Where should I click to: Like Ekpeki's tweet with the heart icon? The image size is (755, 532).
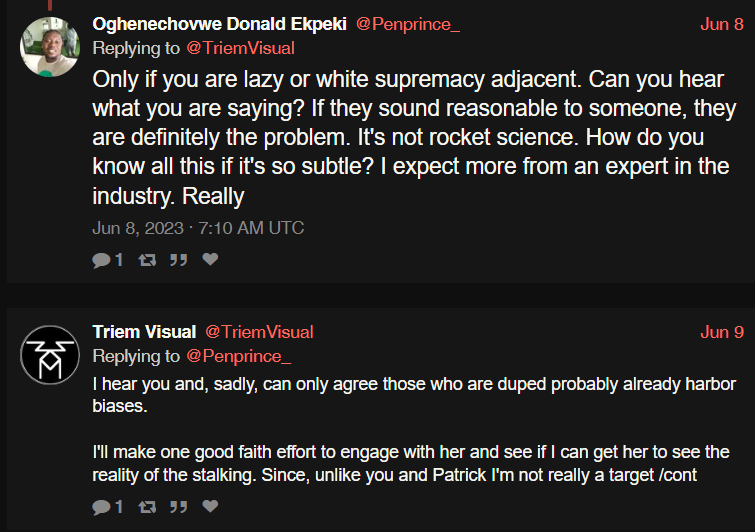(210, 260)
